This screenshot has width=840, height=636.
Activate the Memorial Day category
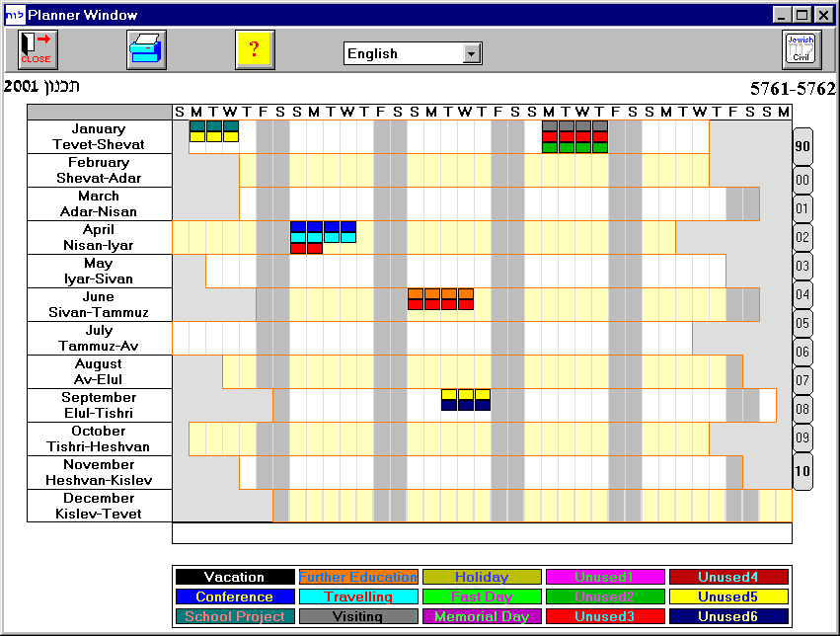coord(481,616)
